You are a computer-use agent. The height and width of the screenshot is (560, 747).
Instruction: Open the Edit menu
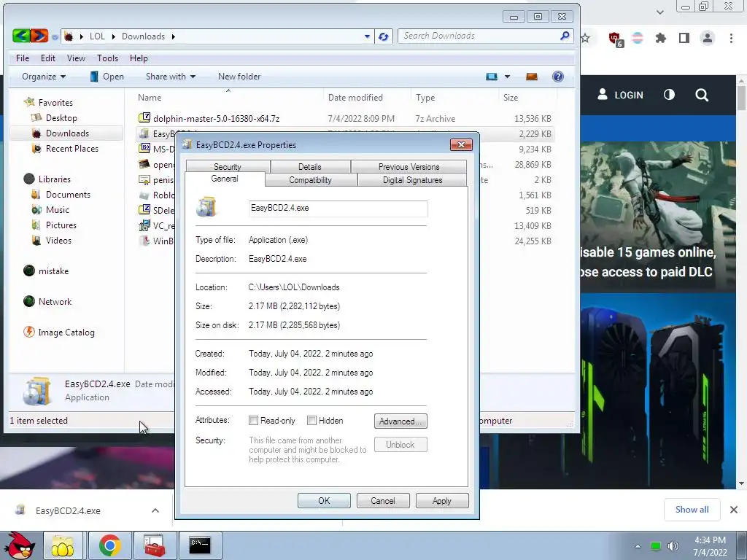click(47, 58)
